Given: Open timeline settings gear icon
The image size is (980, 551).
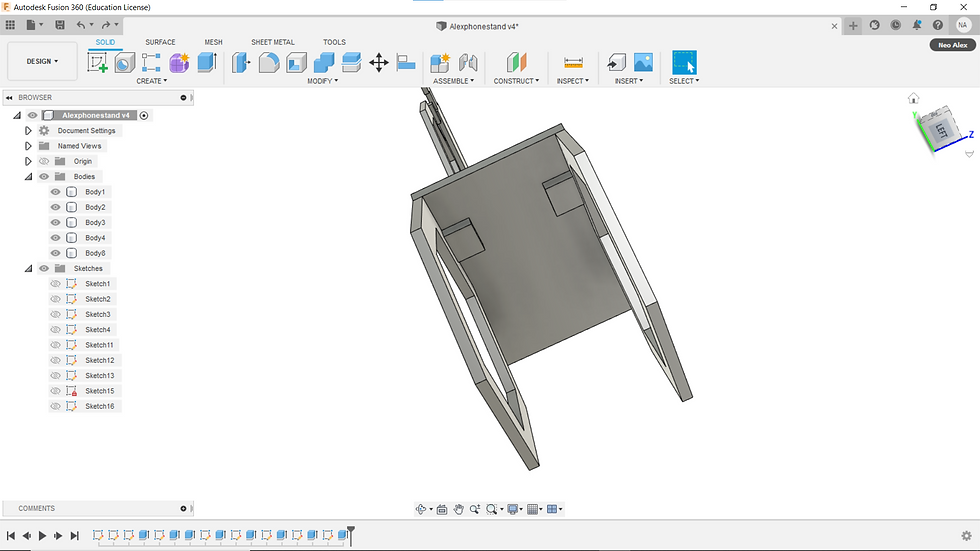Looking at the screenshot, I should point(966,535).
